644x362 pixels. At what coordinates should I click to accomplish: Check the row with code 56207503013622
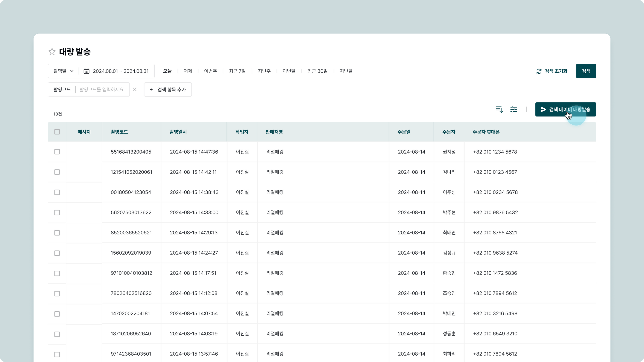click(x=57, y=213)
